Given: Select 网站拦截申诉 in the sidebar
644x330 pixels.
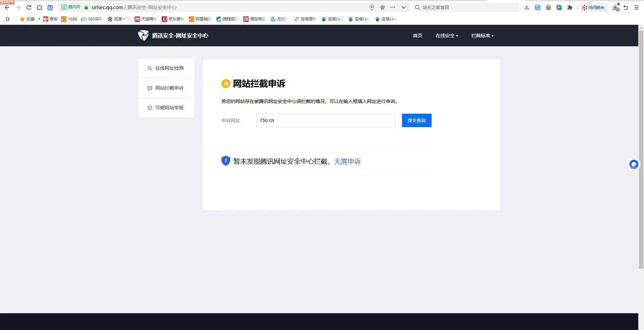Looking at the screenshot, I should tap(166, 88).
